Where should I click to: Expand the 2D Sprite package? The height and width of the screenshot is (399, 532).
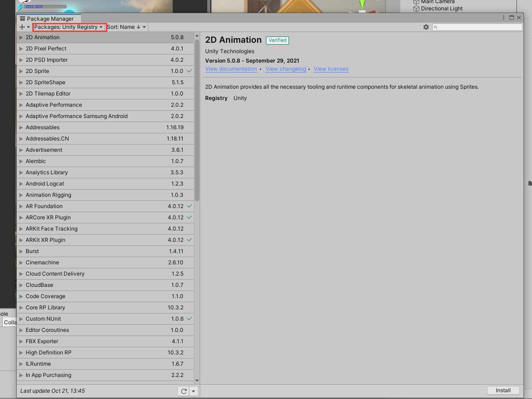click(x=21, y=71)
